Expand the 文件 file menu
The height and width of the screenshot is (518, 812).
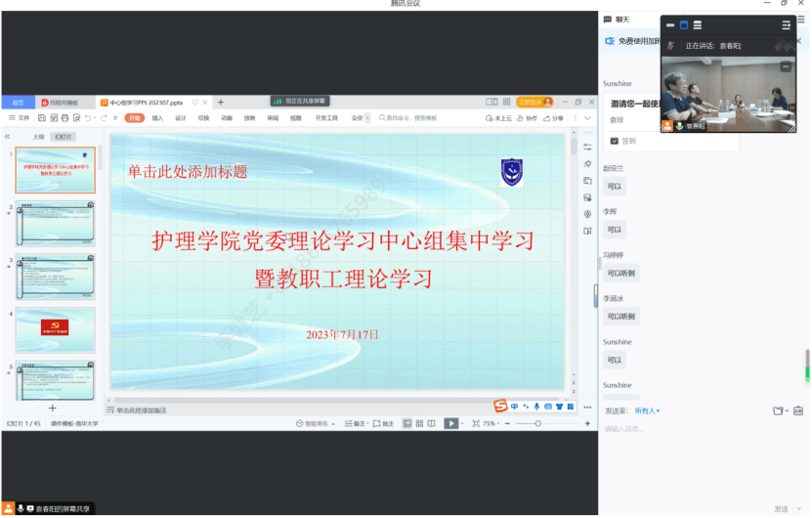pyautogui.click(x=20, y=117)
